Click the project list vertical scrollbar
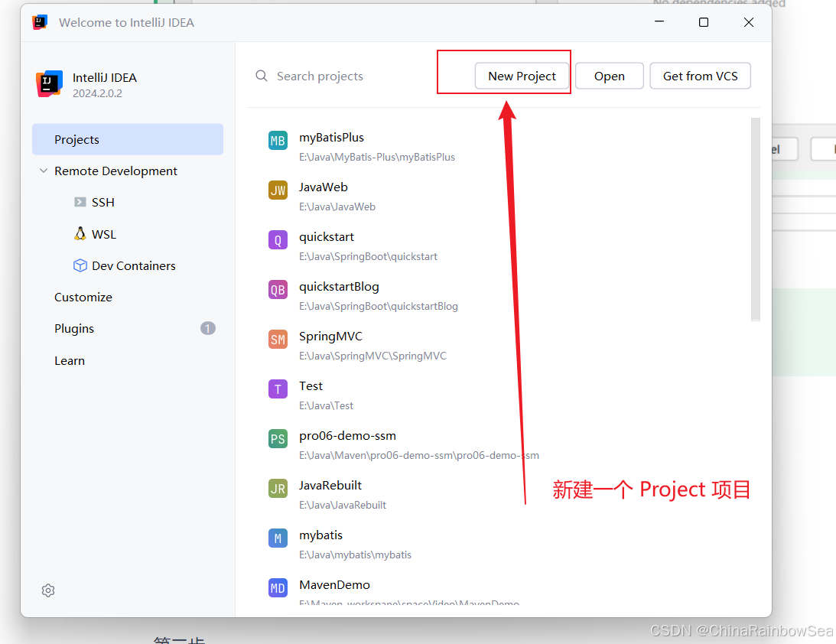Image resolution: width=836 pixels, height=644 pixels. (x=755, y=219)
